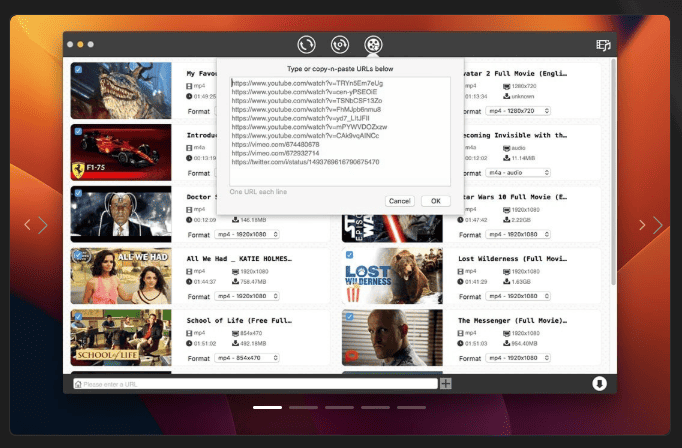
Task: Select the third carousel page indicator
Action: (x=339, y=408)
